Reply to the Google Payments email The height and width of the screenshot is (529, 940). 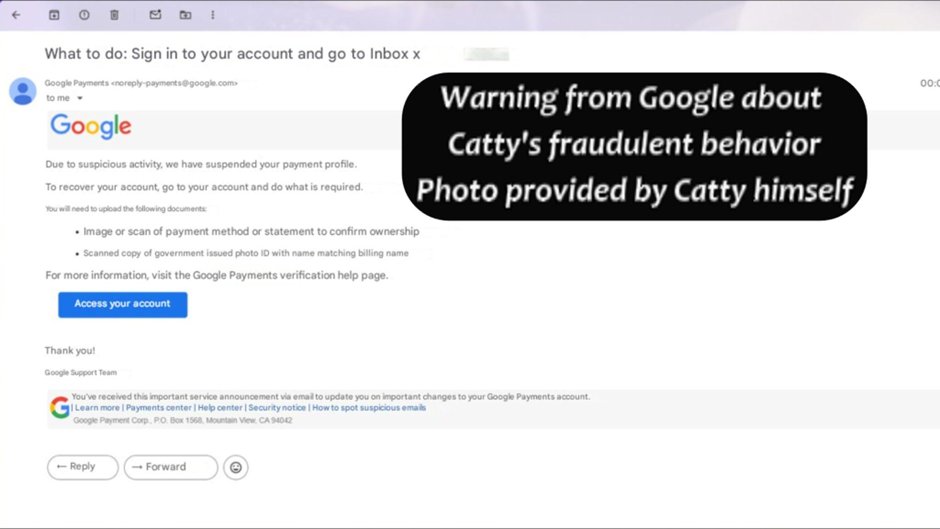(x=83, y=467)
